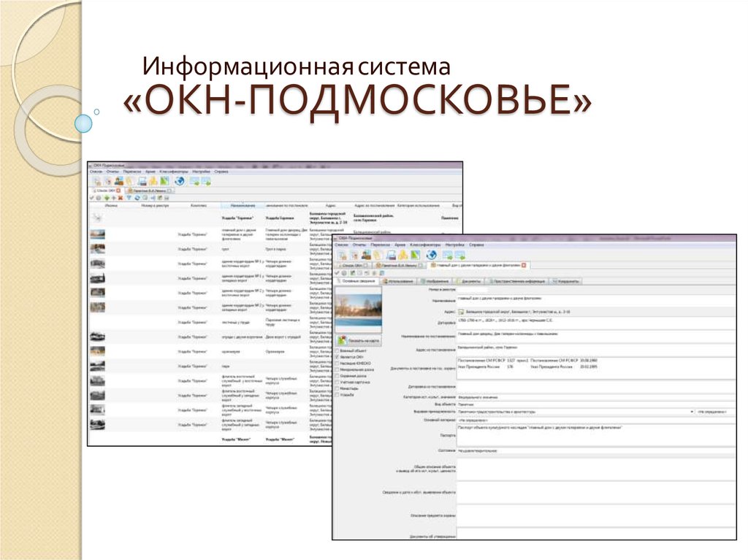Click the globe icon in list window toolbar
This screenshot has height=560, width=748.
(x=180, y=181)
